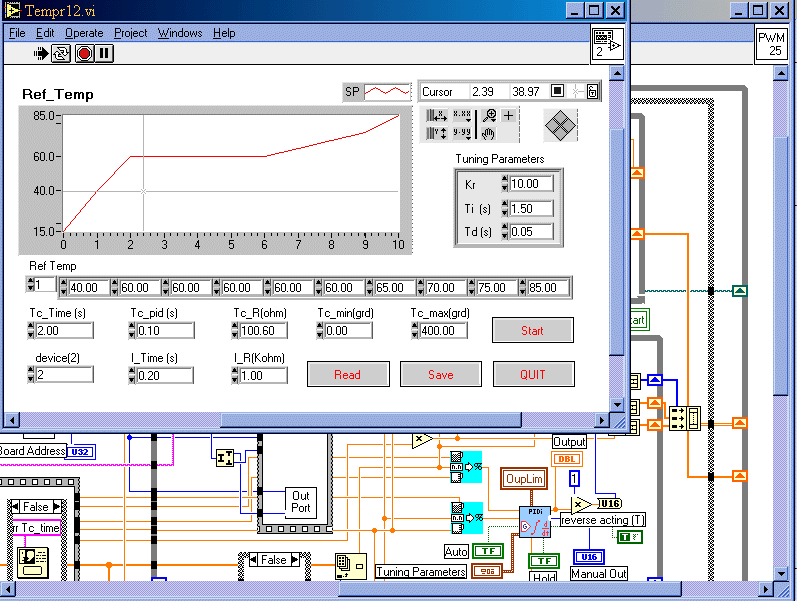This screenshot has width=797, height=601.
Task: Click the red Abort Execution button
Action: click(84, 53)
